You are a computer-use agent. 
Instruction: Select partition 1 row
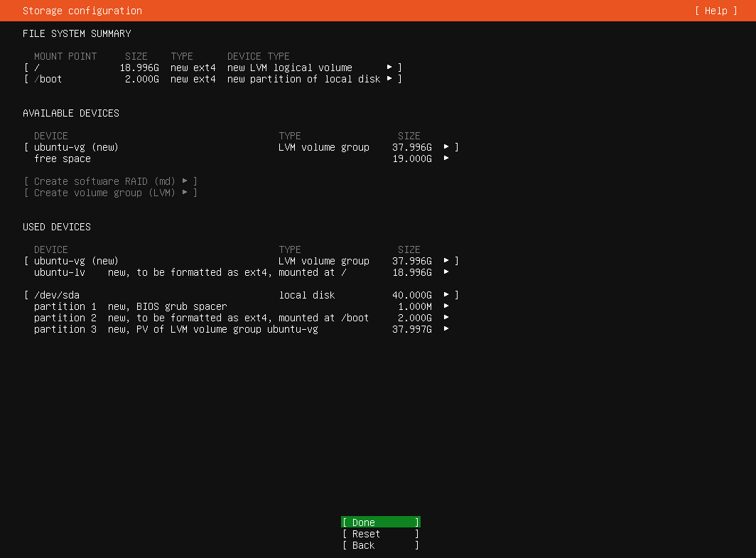tap(241, 306)
